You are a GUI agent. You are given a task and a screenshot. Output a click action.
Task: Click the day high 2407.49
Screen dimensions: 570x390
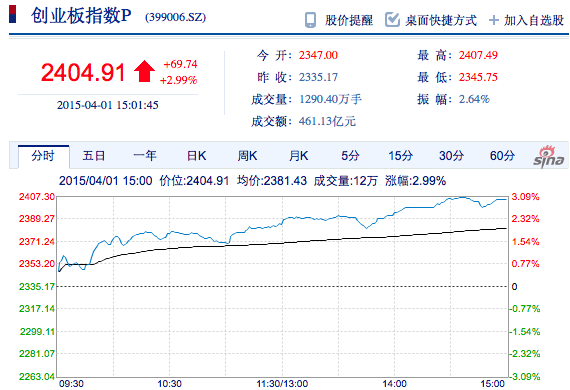pos(478,55)
